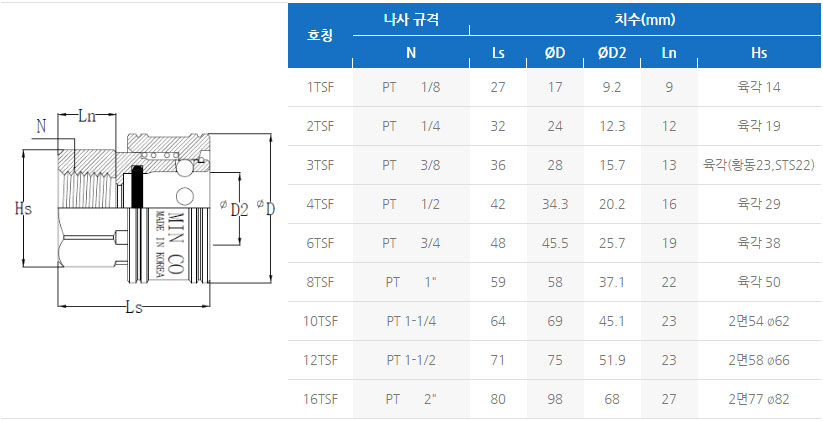Image resolution: width=823 pixels, height=421 pixels.
Task: Click the Hs column header in the table
Action: 758,52
